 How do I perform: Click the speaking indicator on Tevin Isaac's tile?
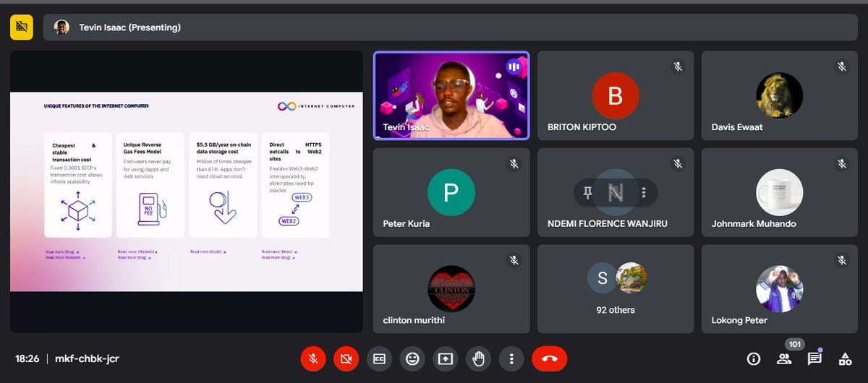pos(514,66)
